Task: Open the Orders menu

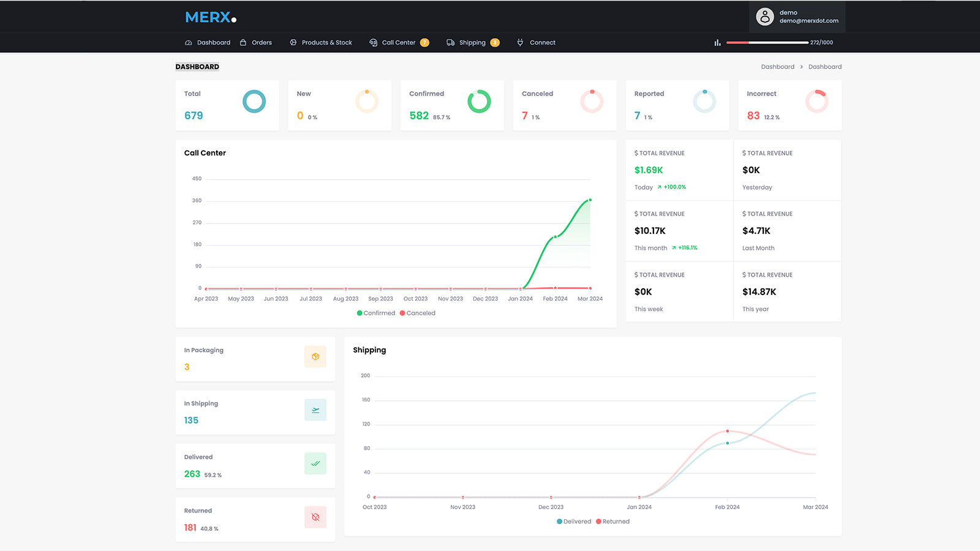Action: click(x=256, y=43)
